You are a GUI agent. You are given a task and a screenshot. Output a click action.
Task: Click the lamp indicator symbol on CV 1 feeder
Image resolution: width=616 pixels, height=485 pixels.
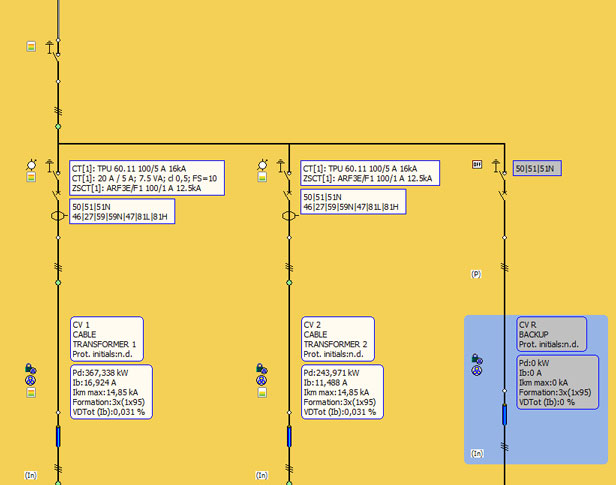(32, 164)
